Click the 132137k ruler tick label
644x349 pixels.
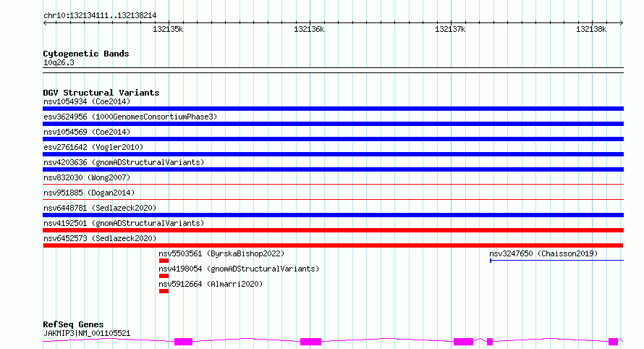pyautogui.click(x=450, y=29)
